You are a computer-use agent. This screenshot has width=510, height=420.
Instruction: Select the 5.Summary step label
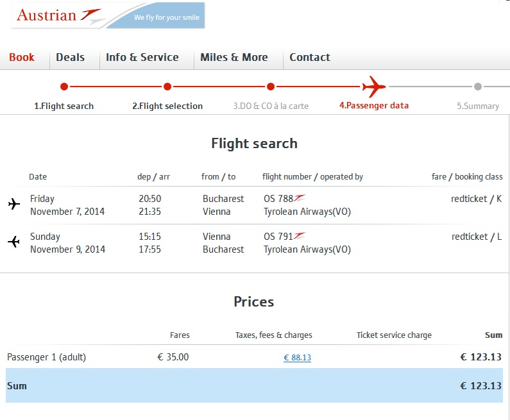478,106
